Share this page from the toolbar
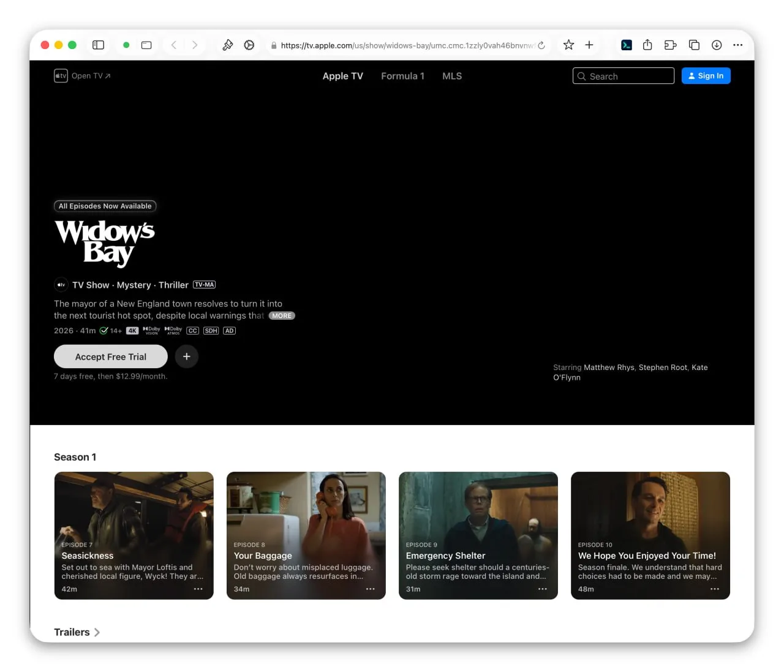Image resolution: width=784 pixels, height=672 pixels. click(x=647, y=45)
